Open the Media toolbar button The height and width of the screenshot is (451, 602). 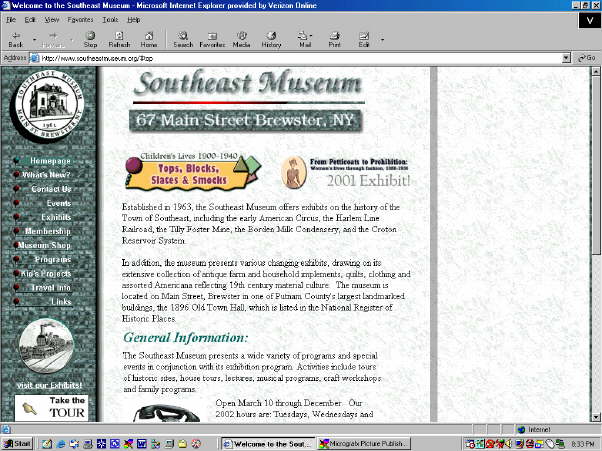point(241,40)
